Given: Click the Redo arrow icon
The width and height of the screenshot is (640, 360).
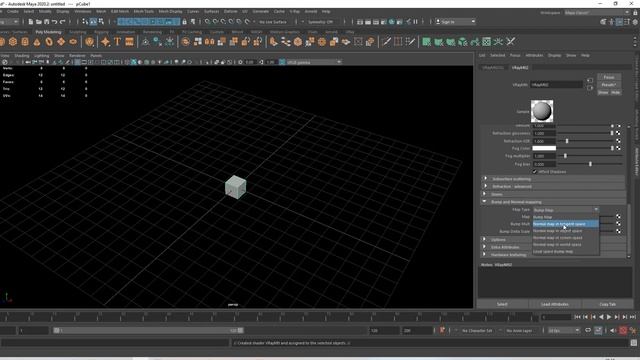Looking at the screenshot, I should pos(62,22).
